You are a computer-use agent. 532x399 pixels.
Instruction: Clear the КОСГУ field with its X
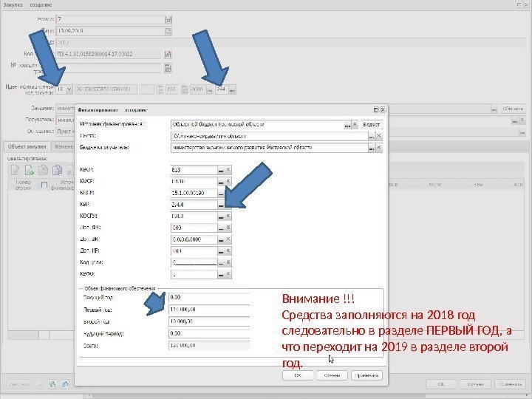228,216
